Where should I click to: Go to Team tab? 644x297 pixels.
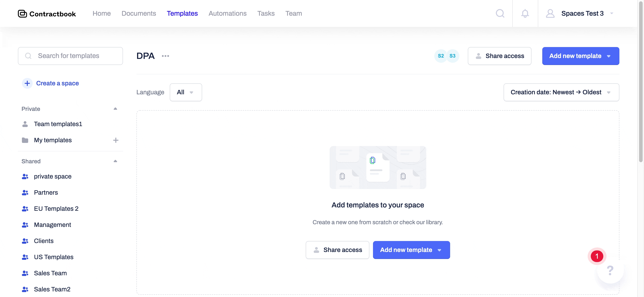coord(294,13)
